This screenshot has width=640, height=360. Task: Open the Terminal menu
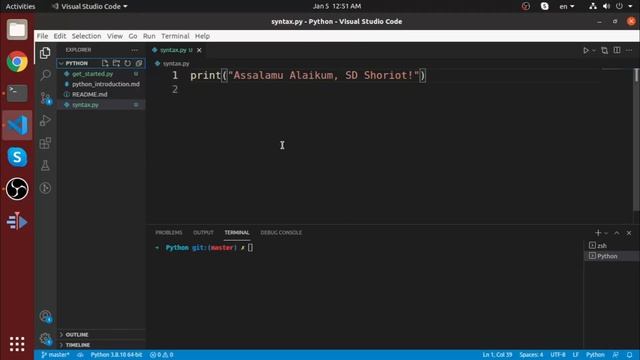pyautogui.click(x=175, y=36)
